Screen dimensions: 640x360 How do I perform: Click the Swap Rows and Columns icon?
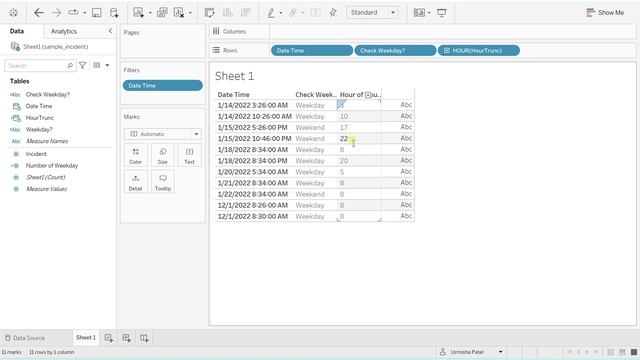click(209, 13)
